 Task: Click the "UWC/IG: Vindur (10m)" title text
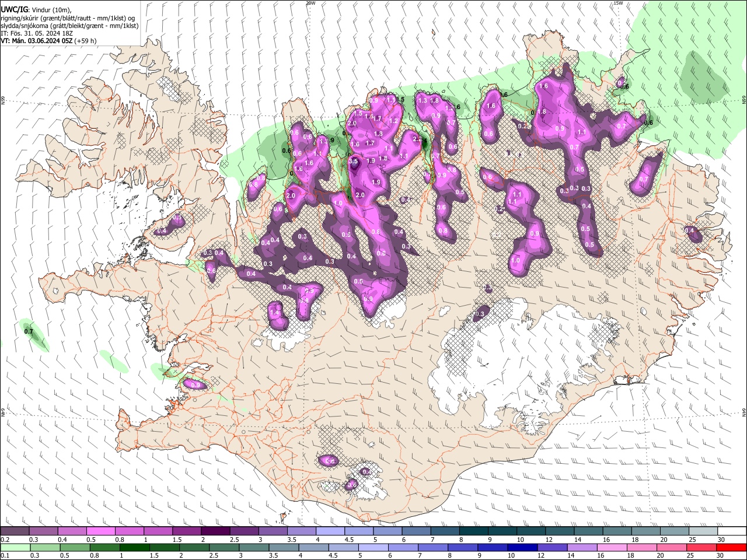pyautogui.click(x=36, y=10)
